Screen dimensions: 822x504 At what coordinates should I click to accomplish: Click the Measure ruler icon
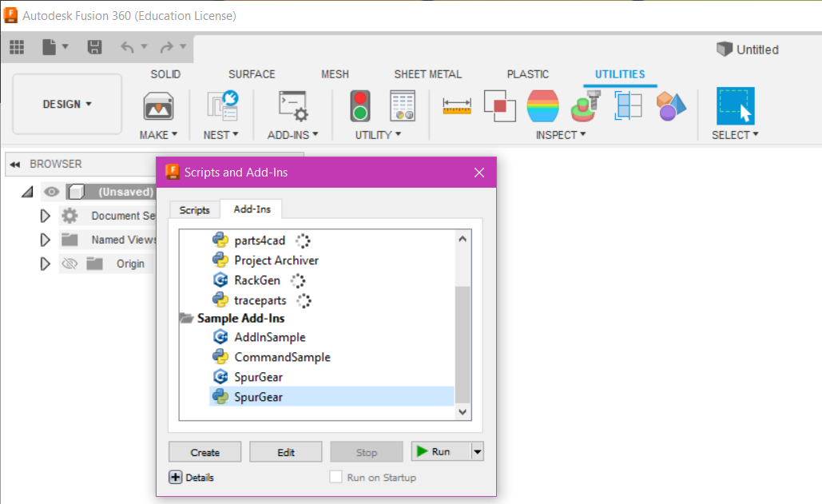click(457, 105)
